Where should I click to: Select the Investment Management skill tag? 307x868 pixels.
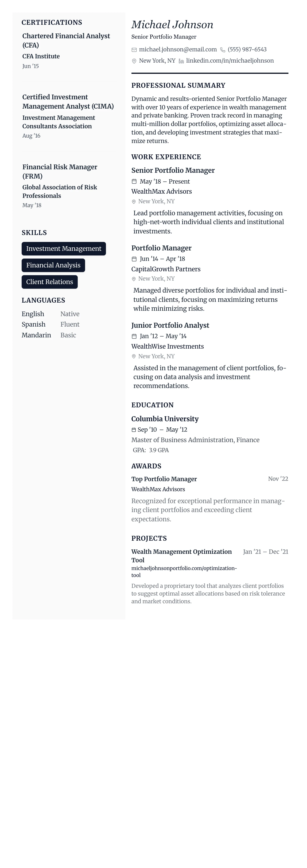click(64, 249)
